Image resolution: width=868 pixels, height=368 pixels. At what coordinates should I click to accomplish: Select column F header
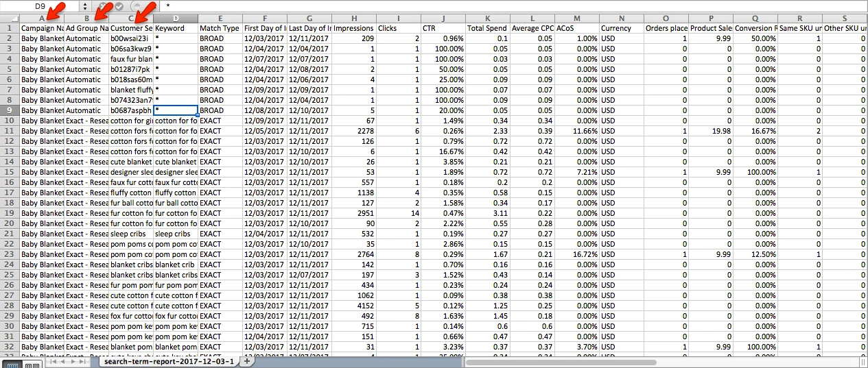pyautogui.click(x=265, y=18)
